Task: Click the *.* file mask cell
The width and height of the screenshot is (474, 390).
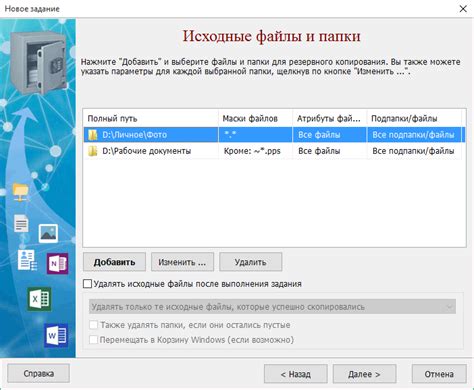Action: 255,135
